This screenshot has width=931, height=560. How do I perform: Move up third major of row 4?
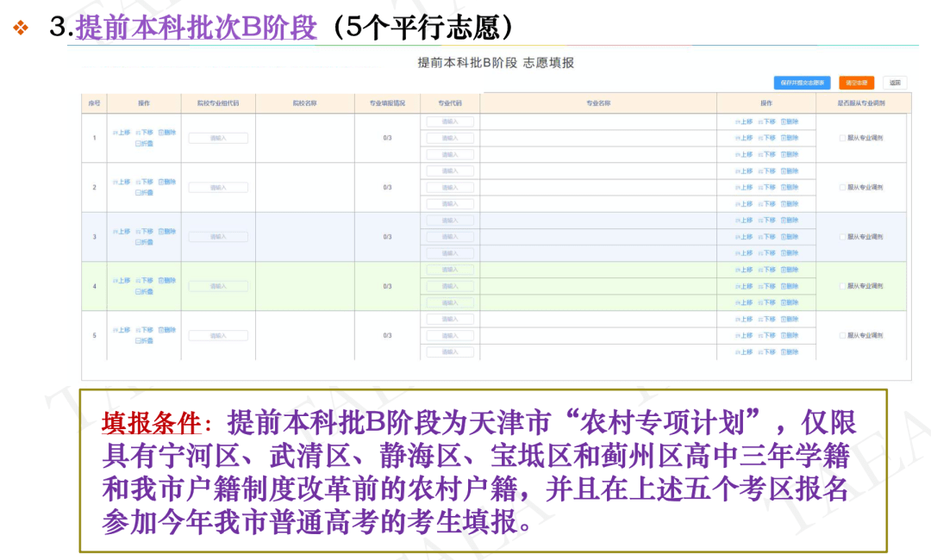(744, 302)
